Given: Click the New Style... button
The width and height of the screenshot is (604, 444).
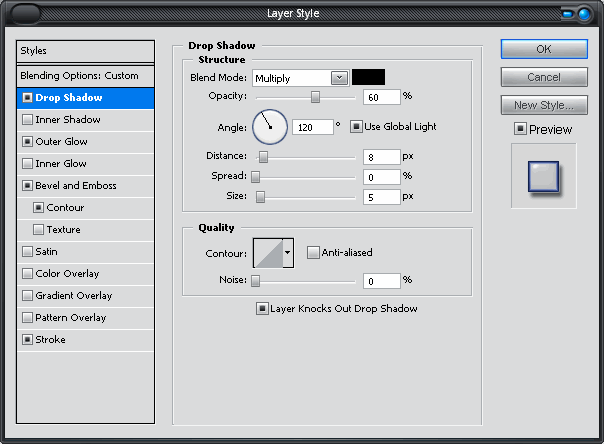Looking at the screenshot, I should point(543,105).
